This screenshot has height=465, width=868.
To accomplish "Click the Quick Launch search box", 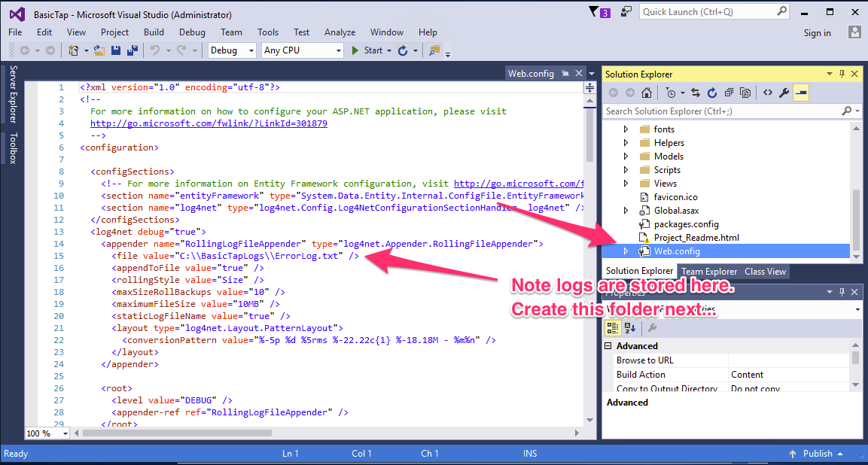I will [714, 11].
